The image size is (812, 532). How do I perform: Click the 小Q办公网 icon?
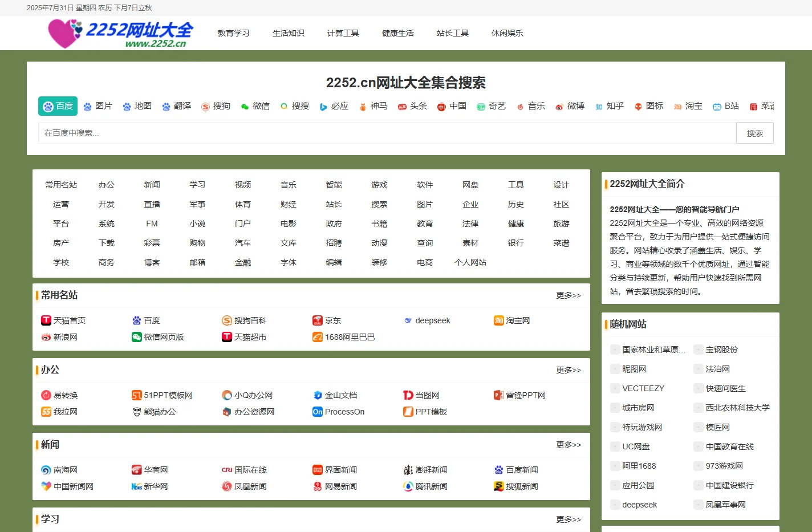tap(227, 395)
